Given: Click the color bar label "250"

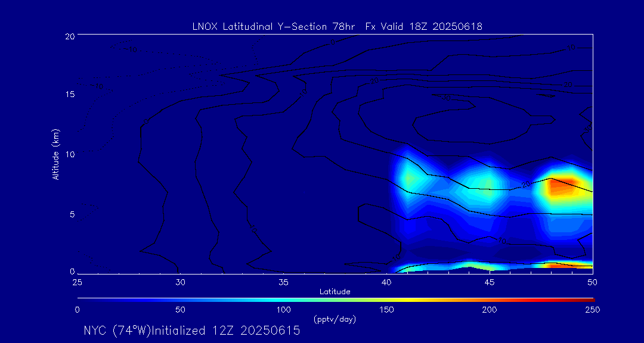Looking at the screenshot, I should tap(593, 310).
